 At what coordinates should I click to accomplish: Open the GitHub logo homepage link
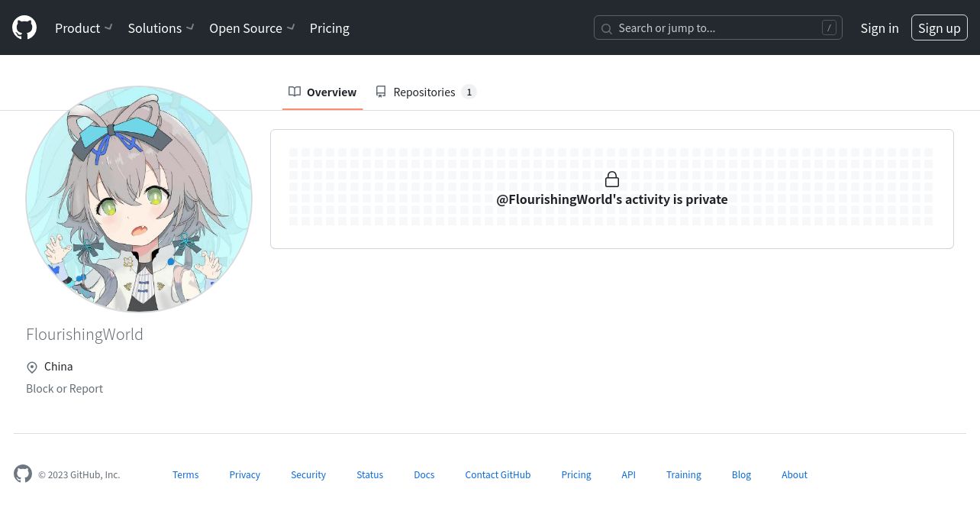click(x=24, y=28)
